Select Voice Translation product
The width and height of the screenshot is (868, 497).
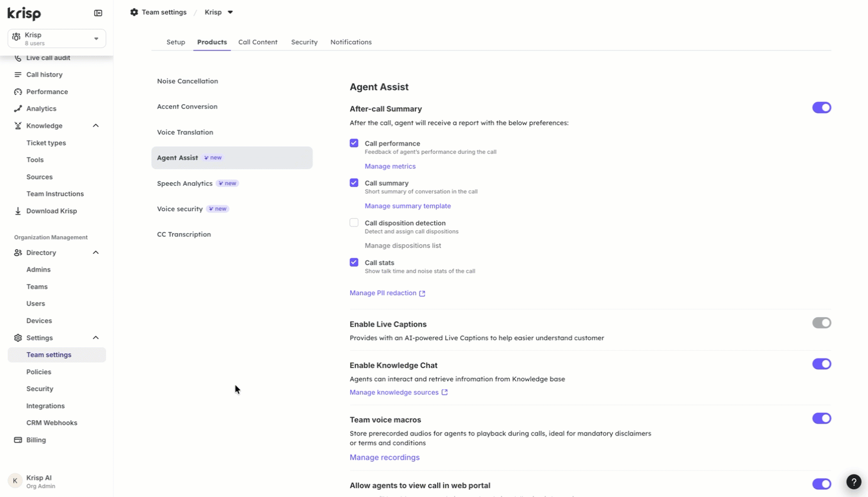click(x=232, y=133)
